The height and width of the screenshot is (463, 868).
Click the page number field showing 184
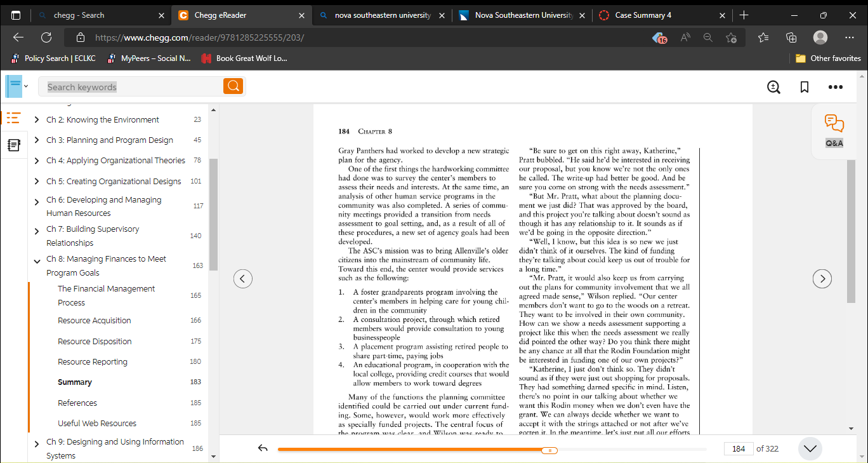(739, 448)
